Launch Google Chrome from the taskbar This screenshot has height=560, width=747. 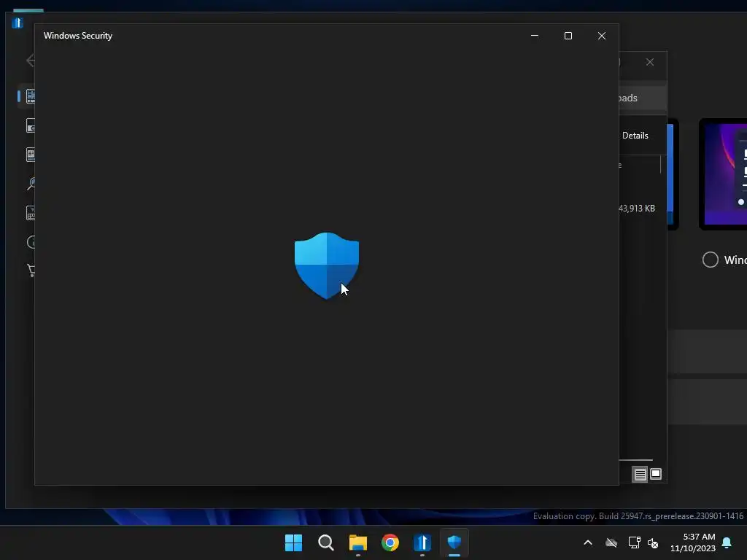390,542
